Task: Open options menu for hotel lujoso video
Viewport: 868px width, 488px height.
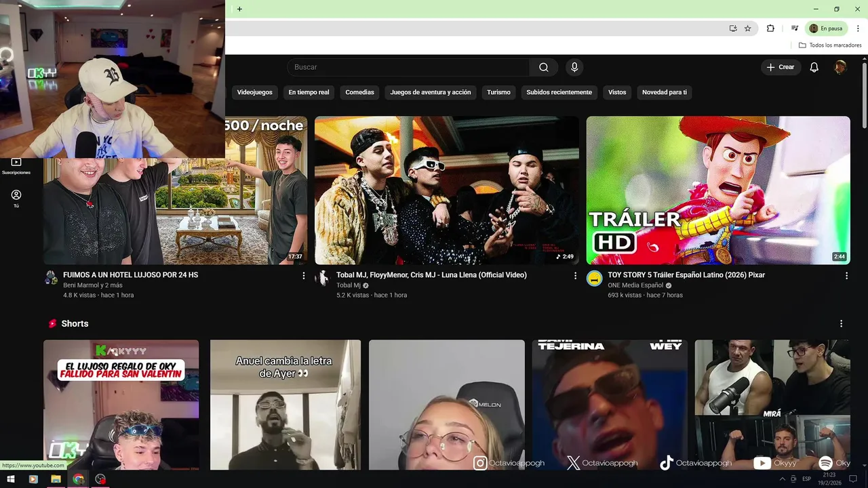Action: tap(304, 276)
